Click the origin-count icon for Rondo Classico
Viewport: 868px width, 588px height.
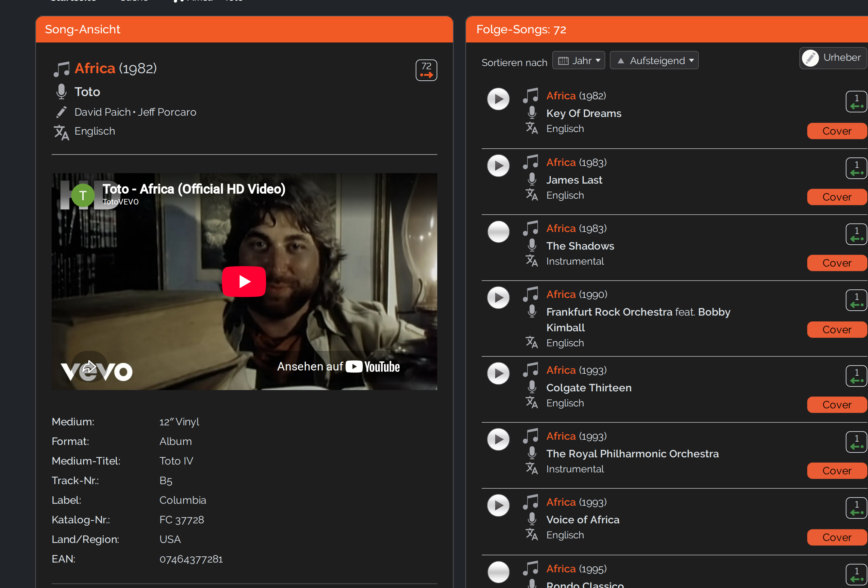tap(857, 575)
